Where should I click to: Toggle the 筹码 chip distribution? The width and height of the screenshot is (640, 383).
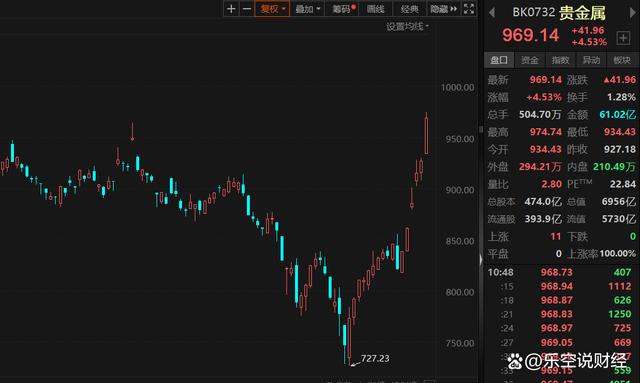(342, 9)
